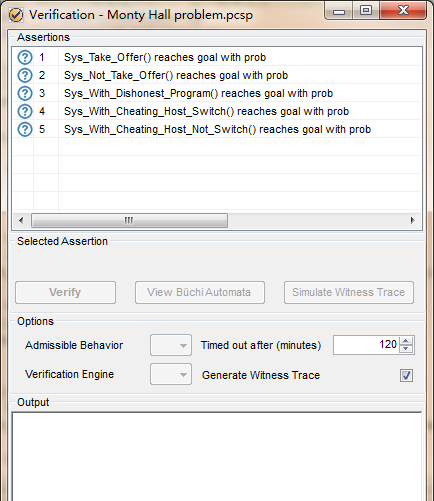Click the Verification window title icon

pyautogui.click(x=16, y=15)
